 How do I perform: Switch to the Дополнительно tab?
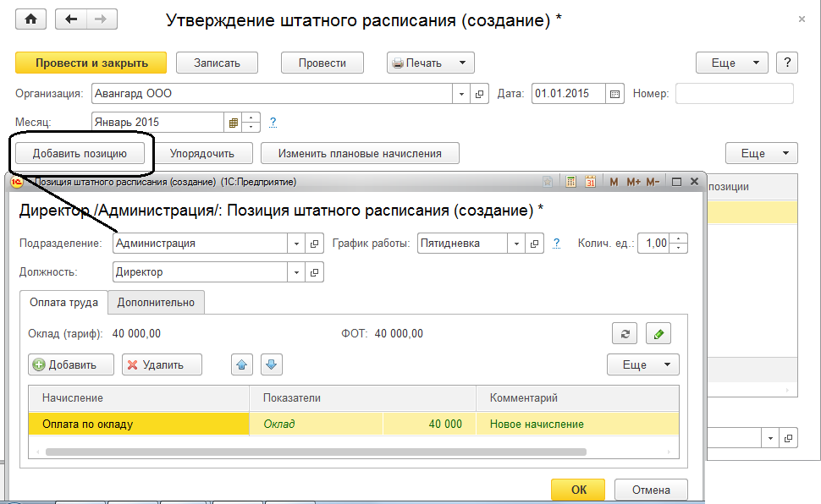point(156,302)
